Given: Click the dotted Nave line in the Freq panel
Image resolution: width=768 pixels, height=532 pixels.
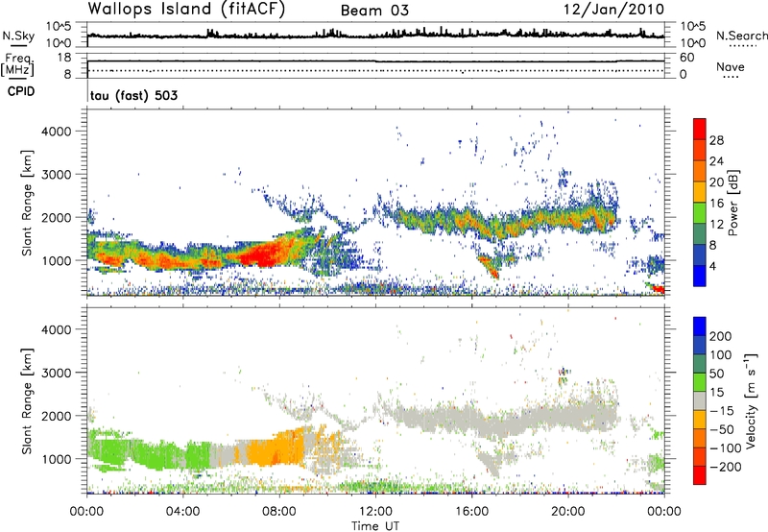Looking at the screenshot, I should [x=375, y=70].
